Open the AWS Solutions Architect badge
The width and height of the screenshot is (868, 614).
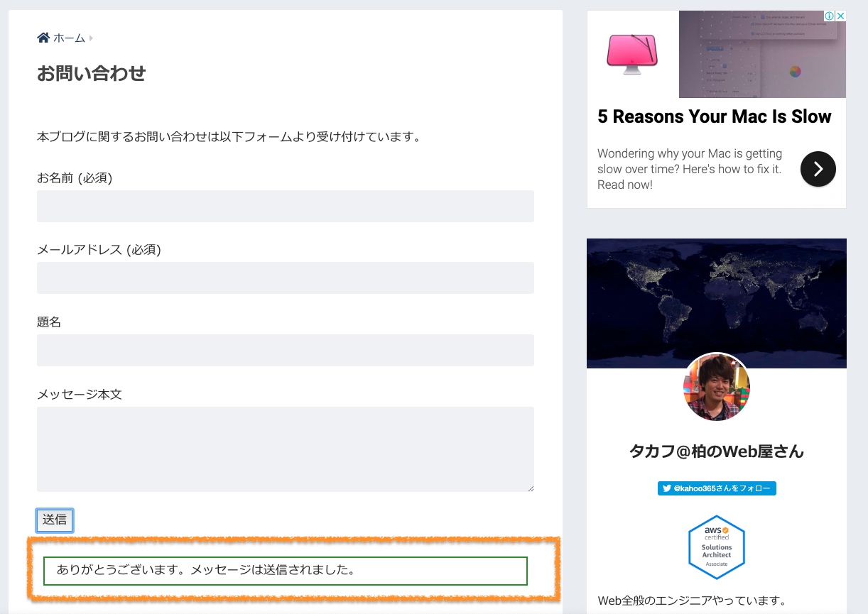coord(716,547)
